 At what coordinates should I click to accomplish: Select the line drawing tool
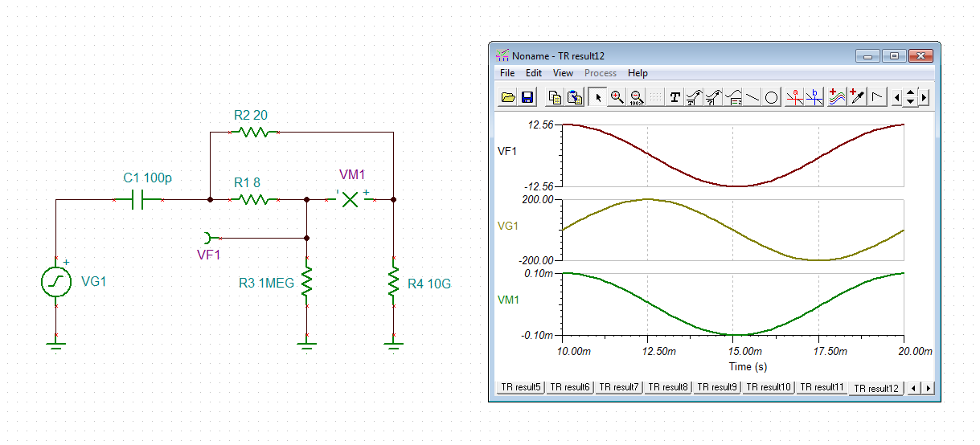752,97
